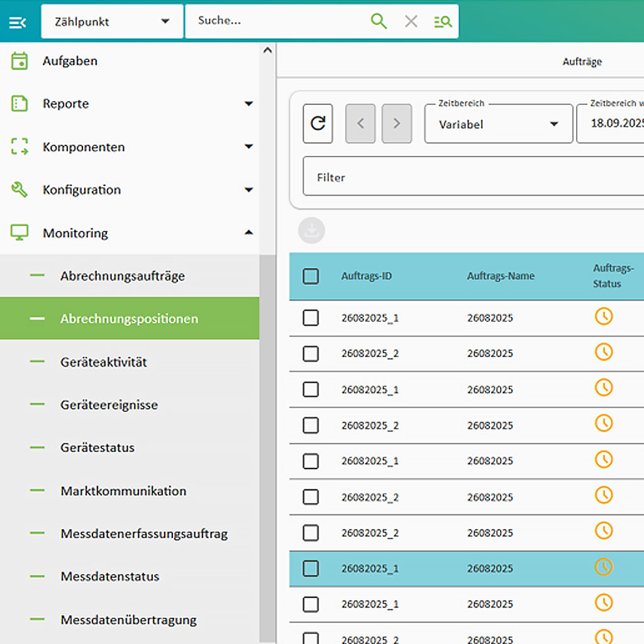The image size is (644, 644).
Task: Click the green magnifier search icon
Action: pos(379,21)
